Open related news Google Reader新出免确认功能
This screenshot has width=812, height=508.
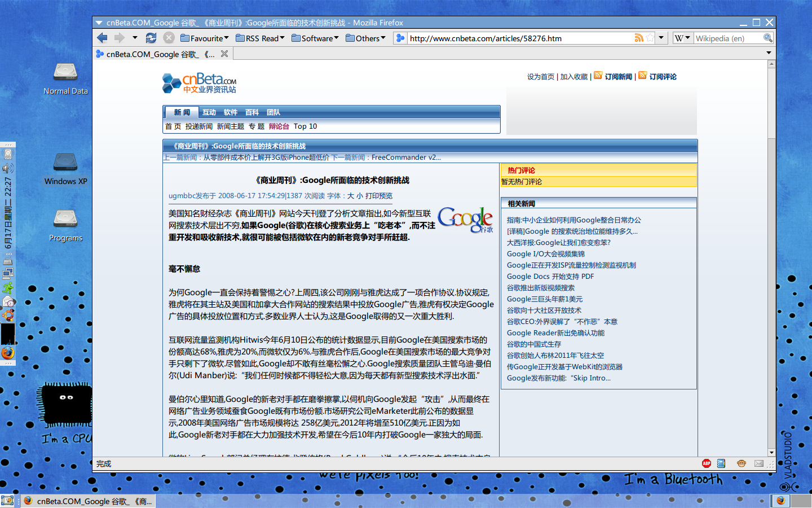[x=555, y=333]
